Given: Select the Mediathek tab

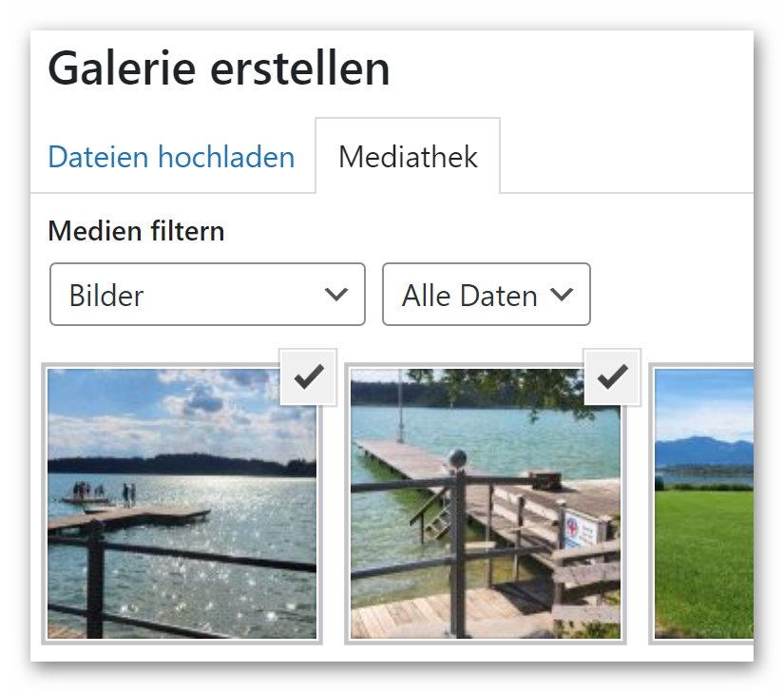Looking at the screenshot, I should (408, 157).
